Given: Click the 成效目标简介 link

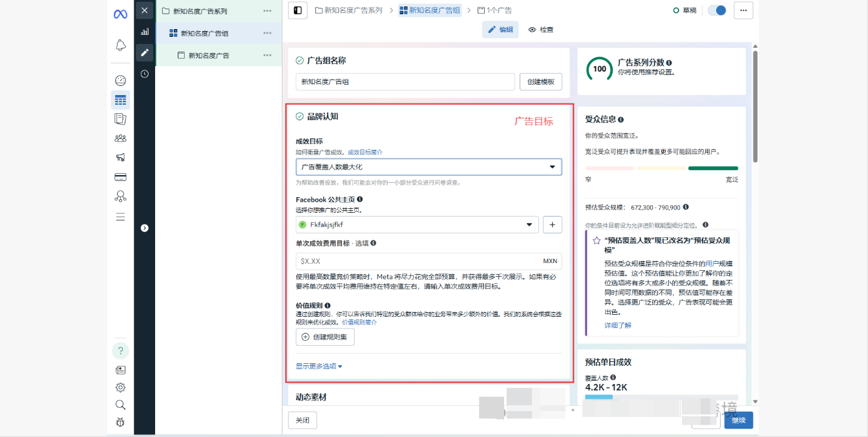Looking at the screenshot, I should 365,153.
